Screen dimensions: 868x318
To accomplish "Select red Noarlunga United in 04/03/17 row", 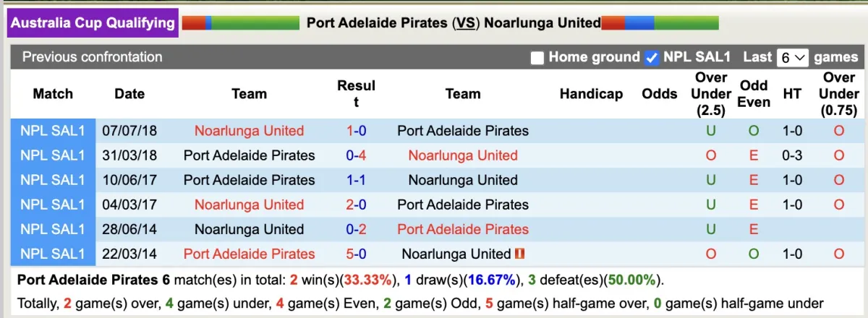I will pyautogui.click(x=249, y=205).
